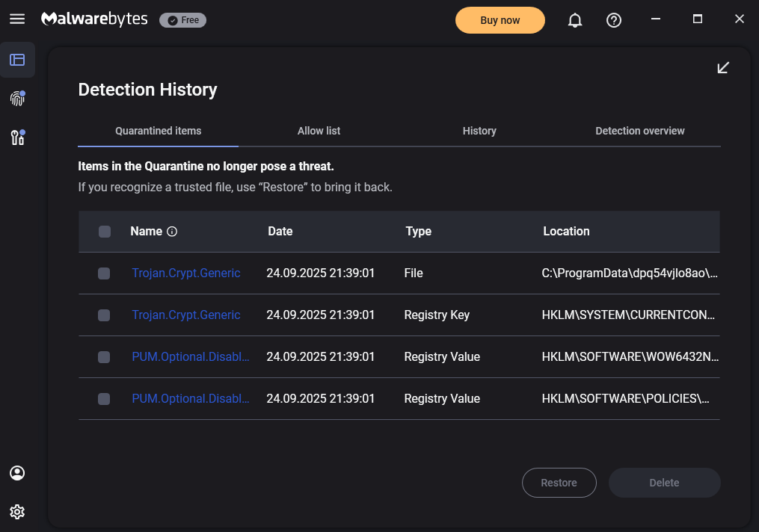Click location HKLM\SYSTEM\CURRENTCON
Viewport: 759px width, 532px height.
[x=628, y=315]
